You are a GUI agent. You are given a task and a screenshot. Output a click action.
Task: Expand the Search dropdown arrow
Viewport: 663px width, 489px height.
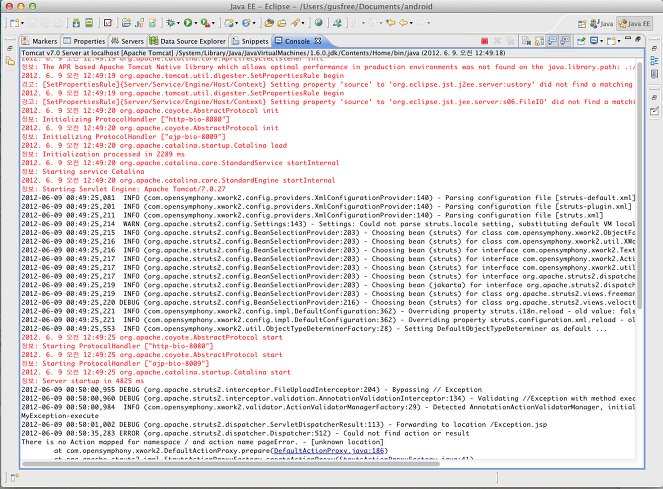click(303, 23)
